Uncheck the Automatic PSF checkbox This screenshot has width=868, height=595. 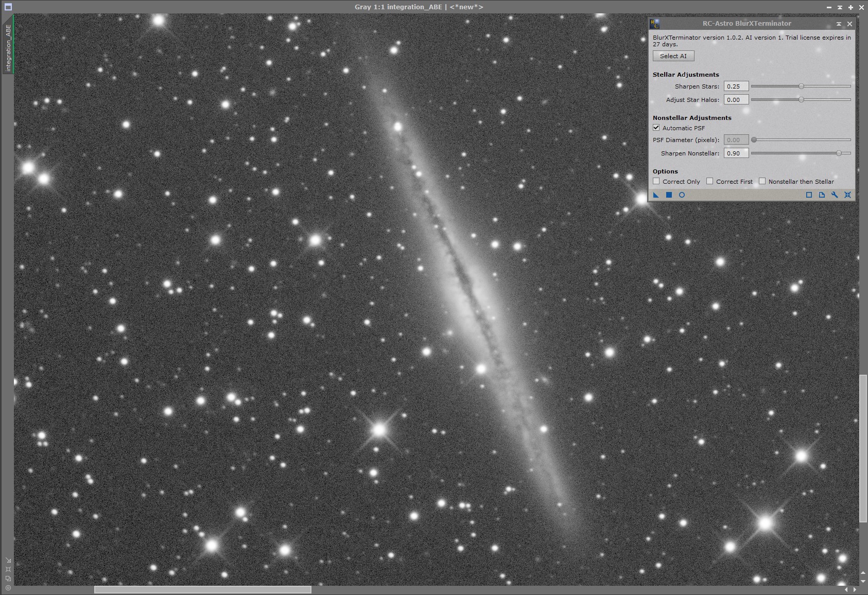656,128
